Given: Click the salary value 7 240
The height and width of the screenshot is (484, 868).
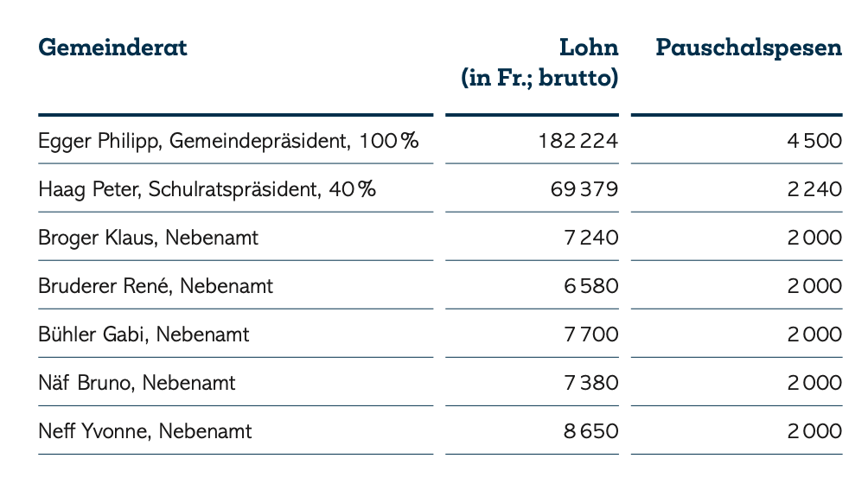Looking at the screenshot, I should [590, 237].
